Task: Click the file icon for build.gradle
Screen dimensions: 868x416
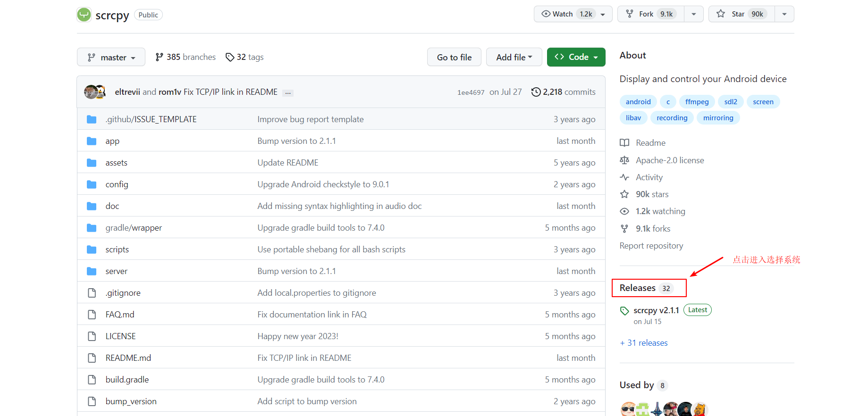Action: tap(92, 380)
